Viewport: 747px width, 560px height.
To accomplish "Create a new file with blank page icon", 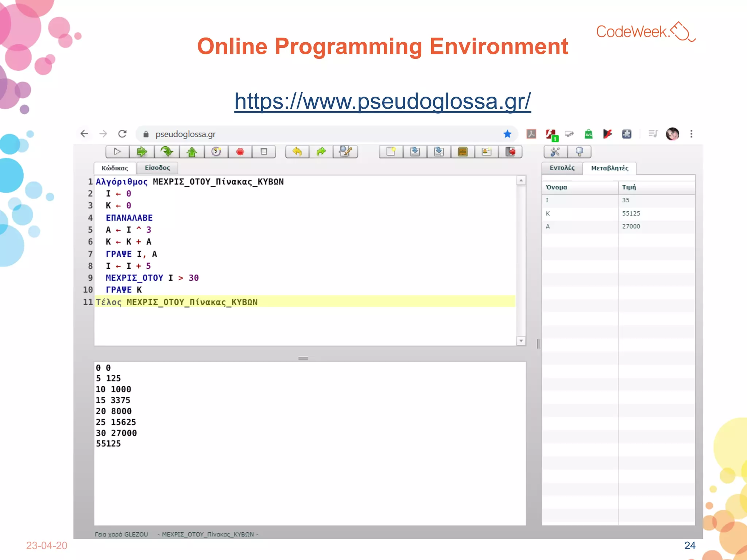I will point(391,152).
